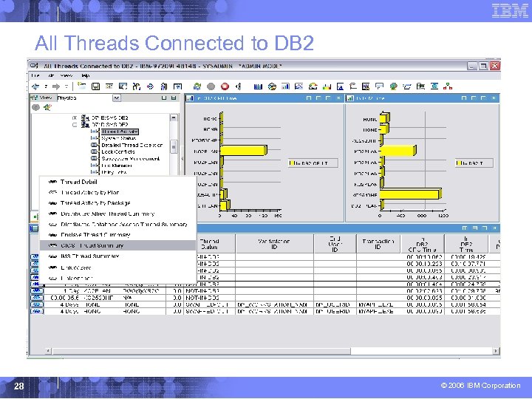Select the Bar chart view icon
Screen dimensions: 532x399
pos(285,86)
